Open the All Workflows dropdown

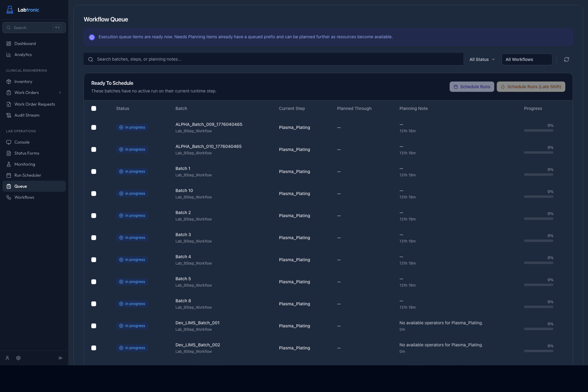click(526, 59)
